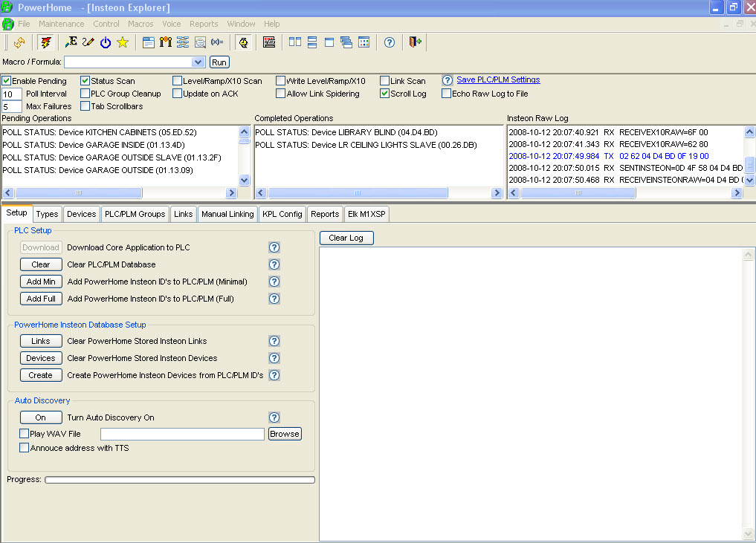Open the Maintenance menu
The image size is (756, 543).
pyautogui.click(x=61, y=24)
